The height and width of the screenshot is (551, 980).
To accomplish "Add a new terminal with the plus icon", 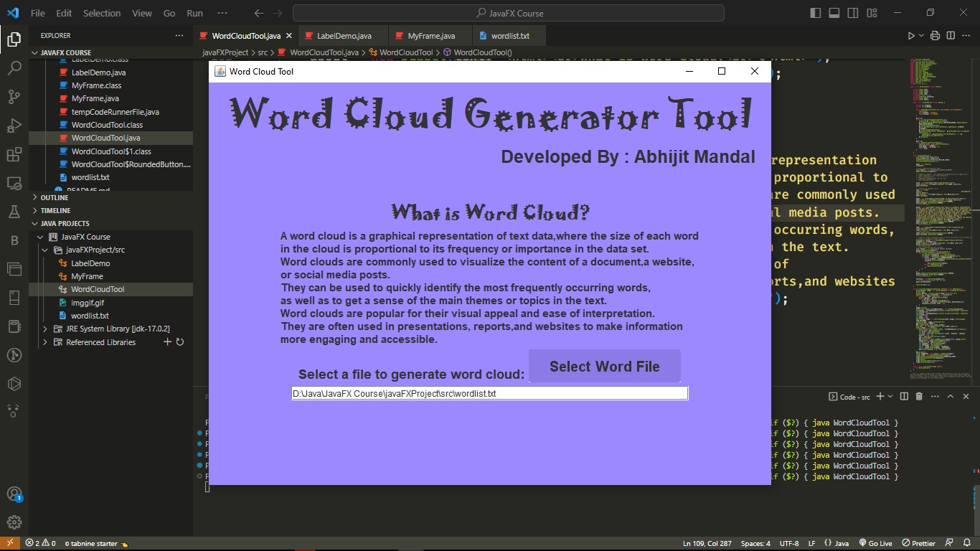I will pyautogui.click(x=880, y=396).
